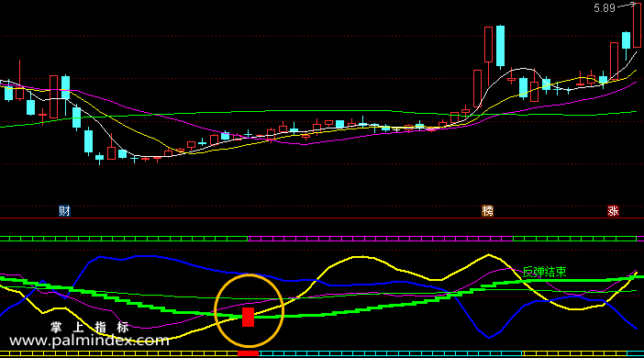
Task: Click the green 反弹结束 label
Action: [x=544, y=272]
